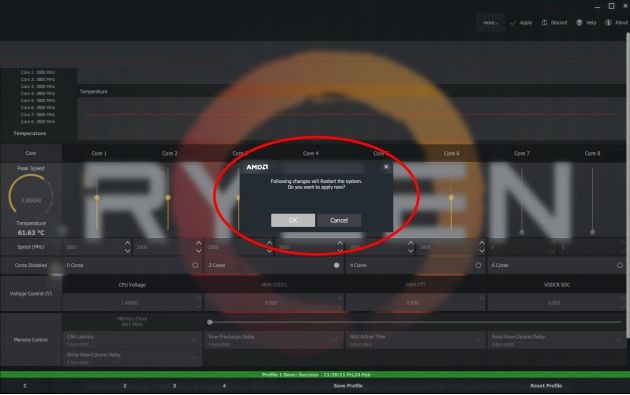
Task: Close the AMD restart dialog with X
Action: click(386, 166)
